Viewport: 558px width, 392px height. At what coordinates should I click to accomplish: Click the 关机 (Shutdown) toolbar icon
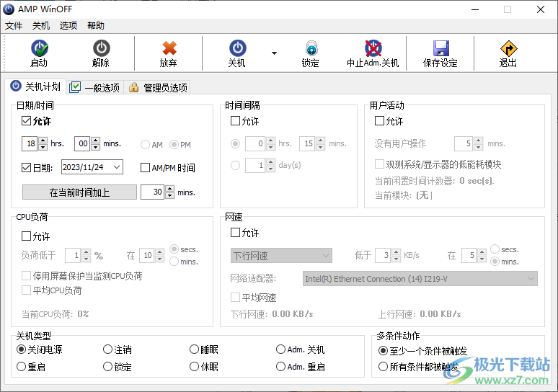[x=237, y=48]
